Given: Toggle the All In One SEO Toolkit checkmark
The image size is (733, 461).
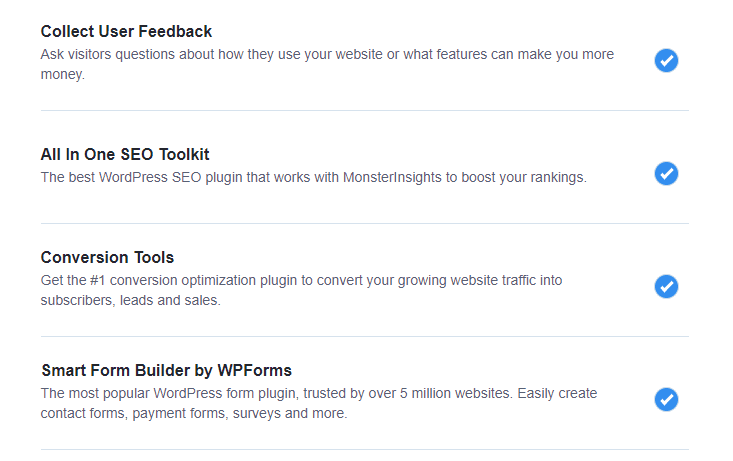Looking at the screenshot, I should [666, 173].
